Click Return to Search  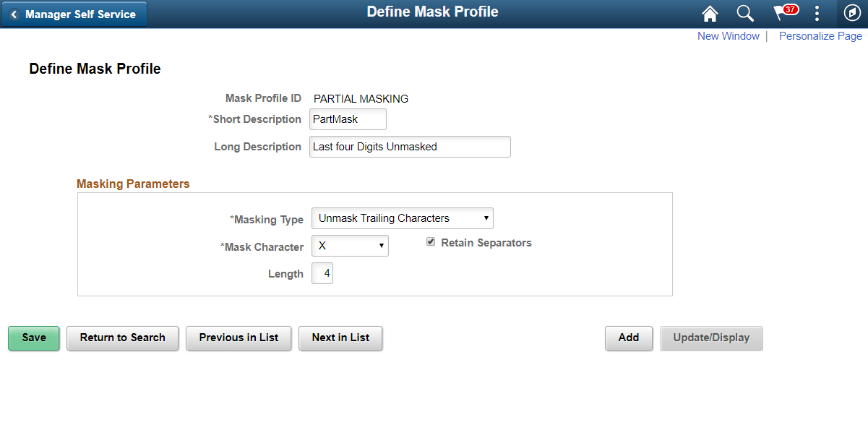click(122, 338)
